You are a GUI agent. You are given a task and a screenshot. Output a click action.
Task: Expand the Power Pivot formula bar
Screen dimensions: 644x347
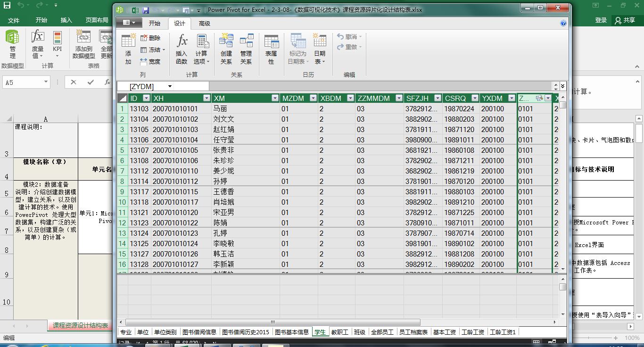(562, 86)
